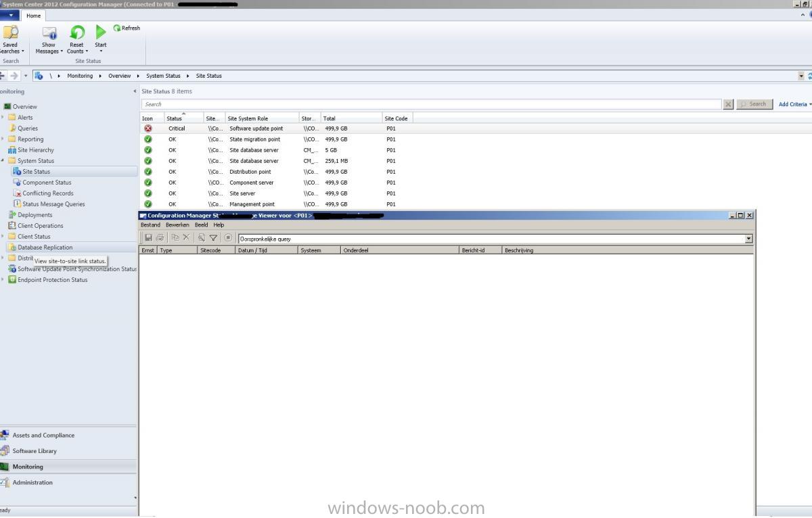
Task: Sort by Datum / Tijd column header
Action: [x=267, y=250]
